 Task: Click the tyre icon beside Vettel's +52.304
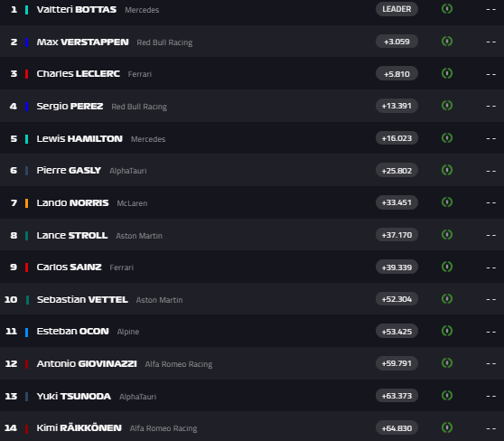[x=447, y=299]
